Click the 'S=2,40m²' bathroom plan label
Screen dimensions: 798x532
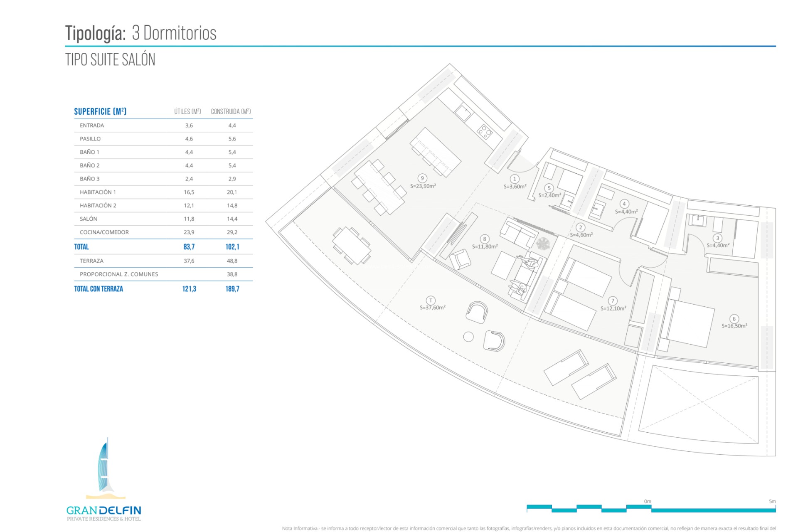click(x=550, y=195)
